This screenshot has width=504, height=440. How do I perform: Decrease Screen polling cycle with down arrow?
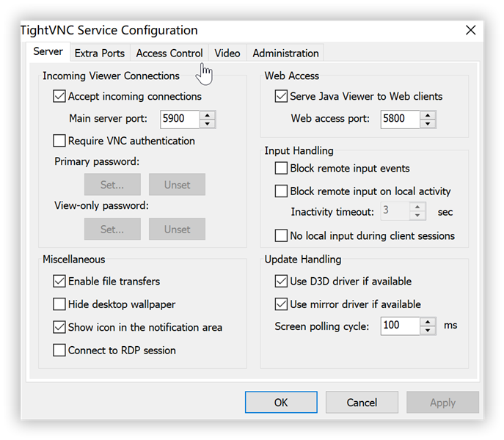pos(428,331)
